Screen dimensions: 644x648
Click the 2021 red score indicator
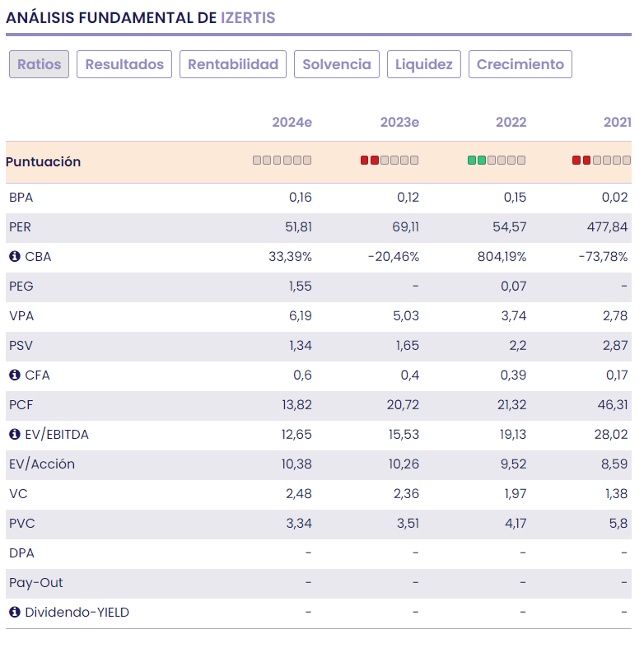[x=581, y=161]
